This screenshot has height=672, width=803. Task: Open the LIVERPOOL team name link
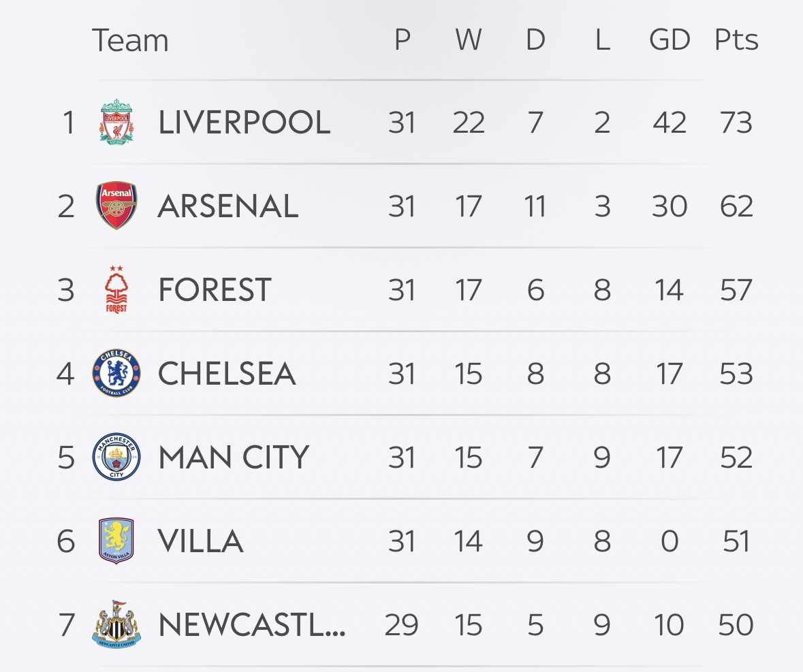[x=245, y=123]
